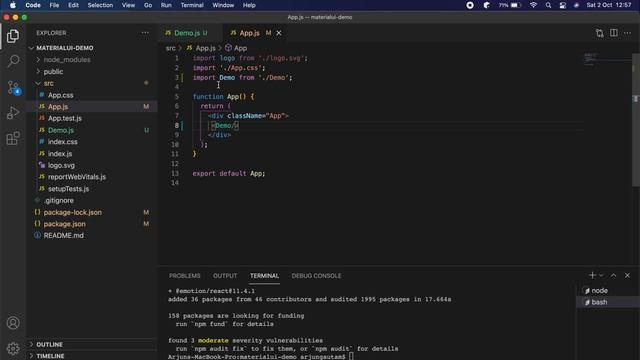Close the terminal panel
The height and width of the screenshot is (360, 640).
[627, 276]
